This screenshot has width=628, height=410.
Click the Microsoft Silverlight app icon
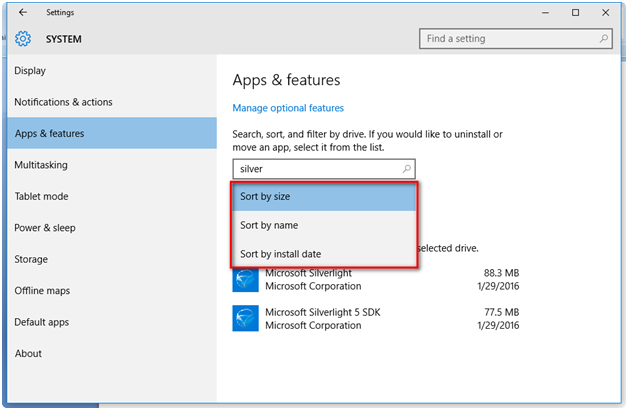246,279
